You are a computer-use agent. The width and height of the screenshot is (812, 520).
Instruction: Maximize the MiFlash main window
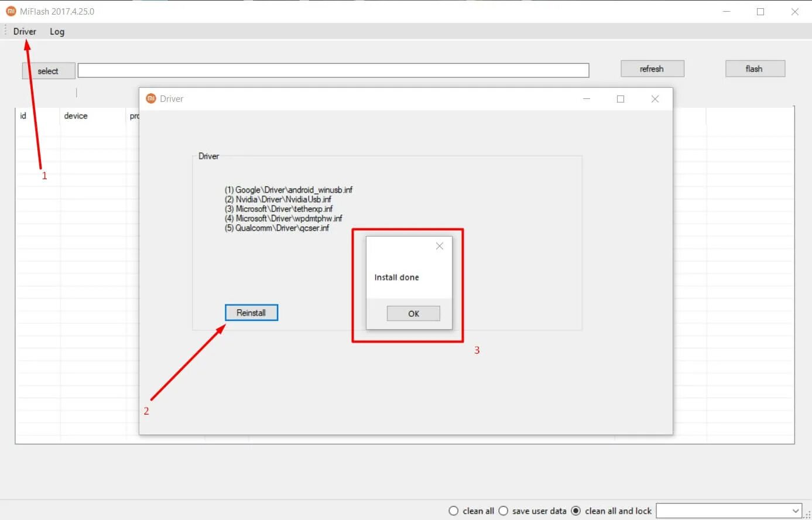click(760, 12)
